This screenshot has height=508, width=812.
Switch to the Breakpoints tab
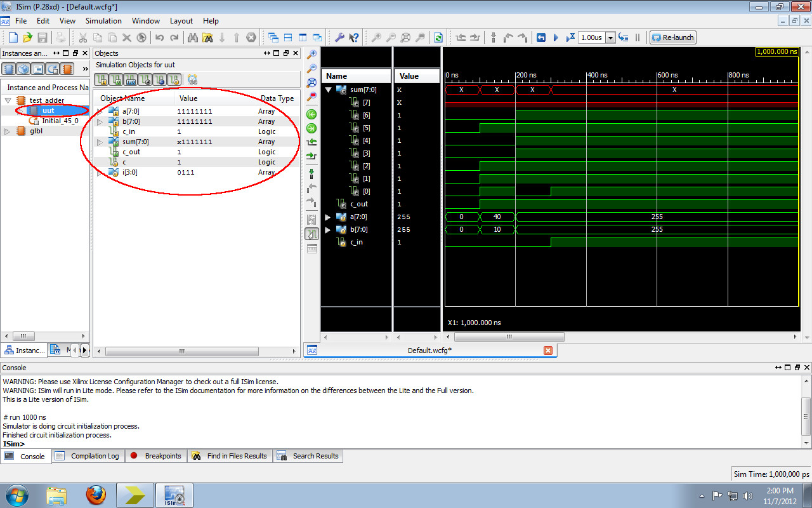[155, 456]
